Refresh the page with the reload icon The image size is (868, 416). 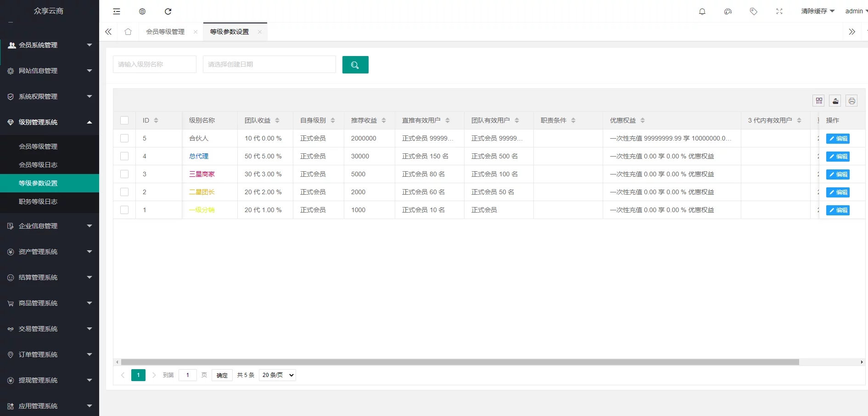[168, 11]
